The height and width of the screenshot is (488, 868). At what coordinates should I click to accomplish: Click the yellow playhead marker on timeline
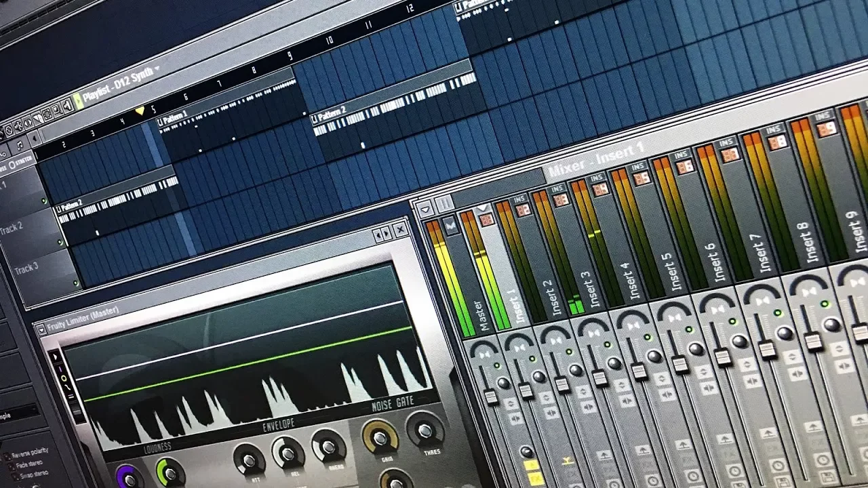[140, 110]
